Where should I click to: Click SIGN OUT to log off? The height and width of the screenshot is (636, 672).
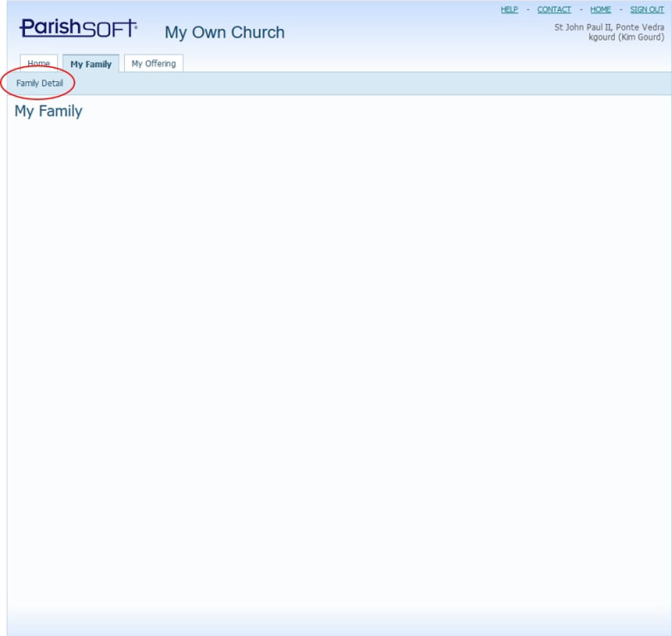pos(646,10)
